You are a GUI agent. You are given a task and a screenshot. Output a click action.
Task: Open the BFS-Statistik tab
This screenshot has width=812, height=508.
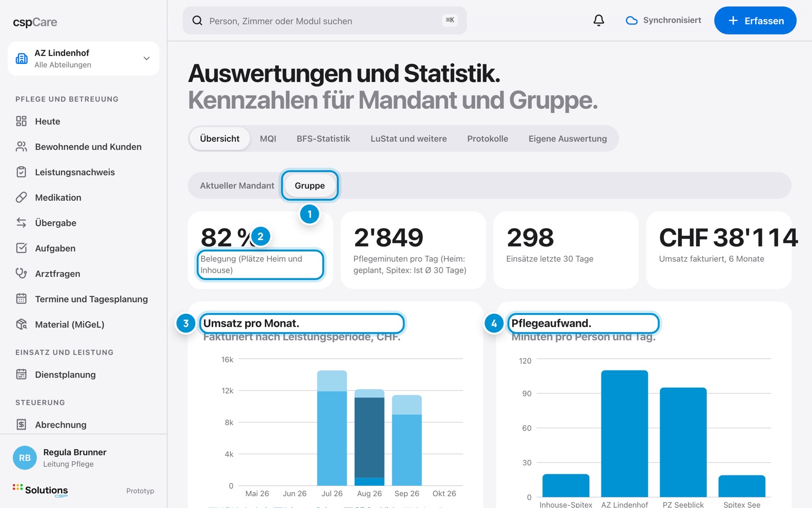[323, 139]
